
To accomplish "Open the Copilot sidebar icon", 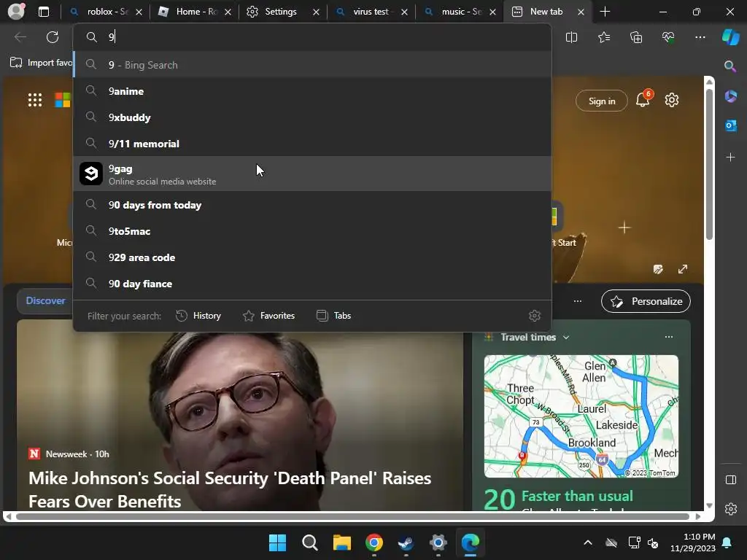I will coord(730,37).
